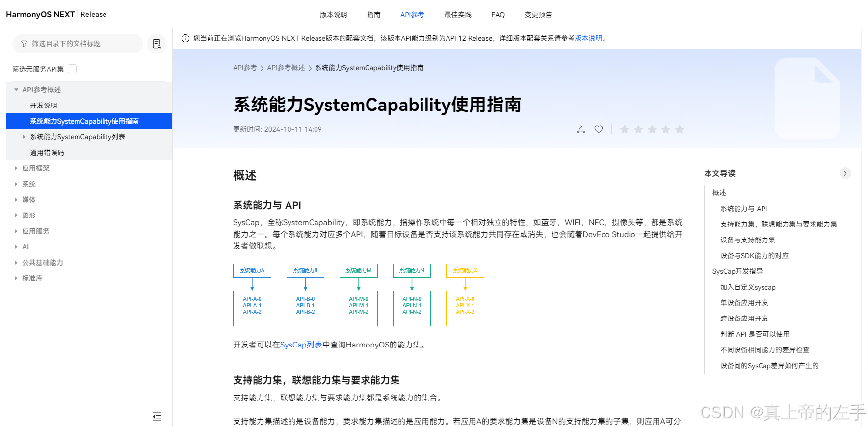Viewport: 868px width, 427px height.
Task: Click the info icon in the notice banner
Action: 185,38
